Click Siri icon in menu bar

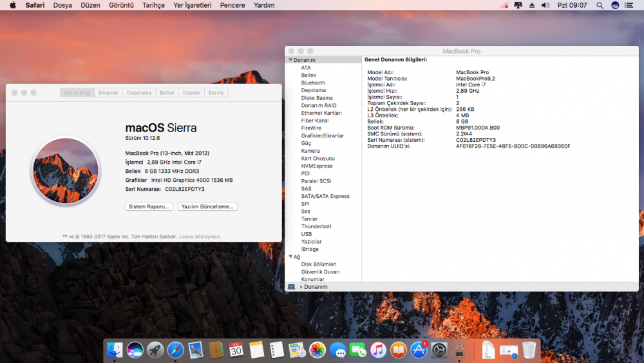[x=615, y=5]
